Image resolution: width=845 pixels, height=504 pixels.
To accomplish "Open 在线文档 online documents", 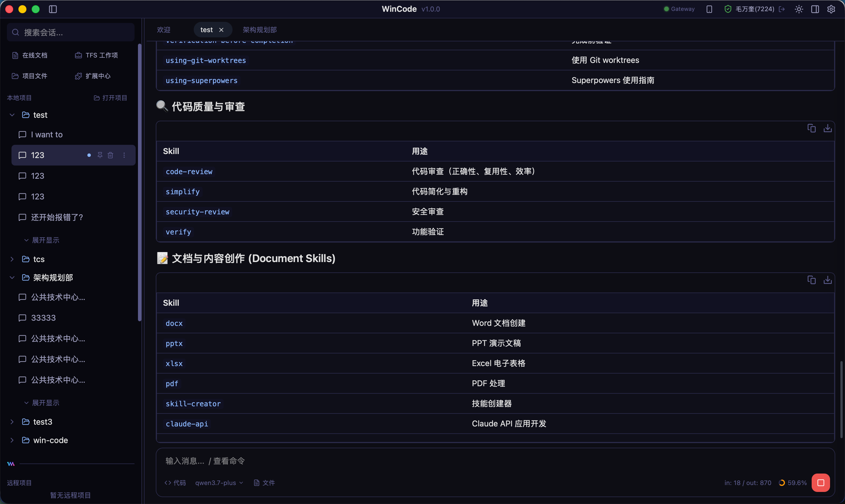I will click(30, 55).
